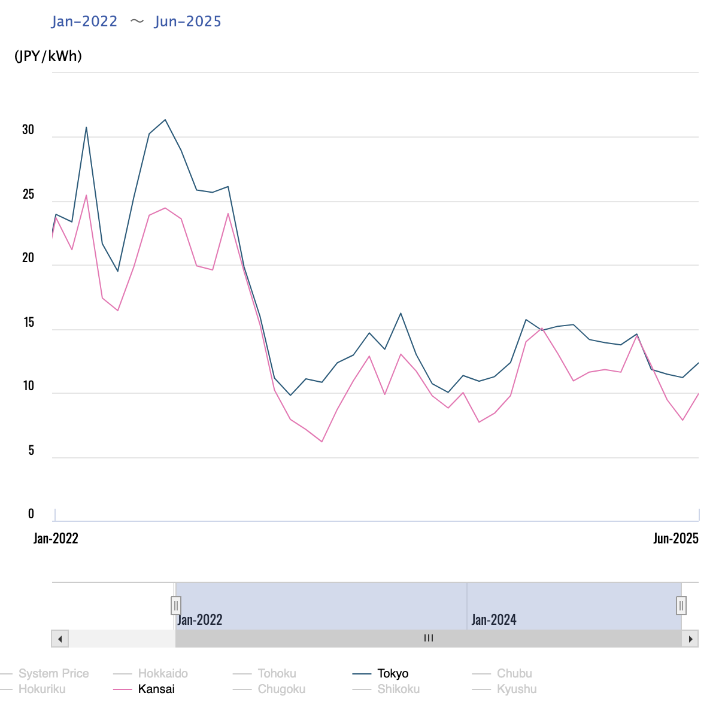Viewport: 728px width, 705px height.
Task: Show the Chubu series in legend
Action: pos(514,673)
